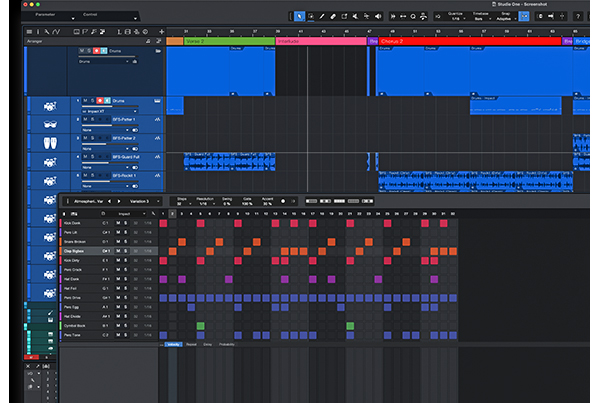
Task: Open the track list menu icon
Action: tap(29, 32)
